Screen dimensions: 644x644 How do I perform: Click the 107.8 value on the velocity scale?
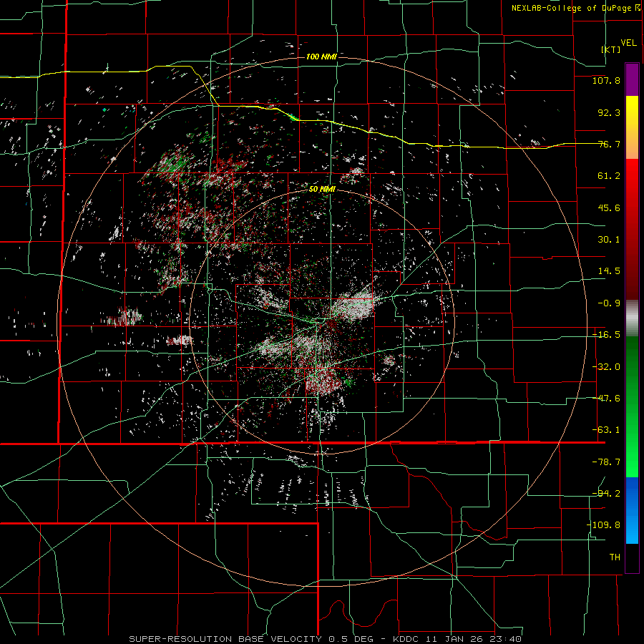pyautogui.click(x=606, y=80)
